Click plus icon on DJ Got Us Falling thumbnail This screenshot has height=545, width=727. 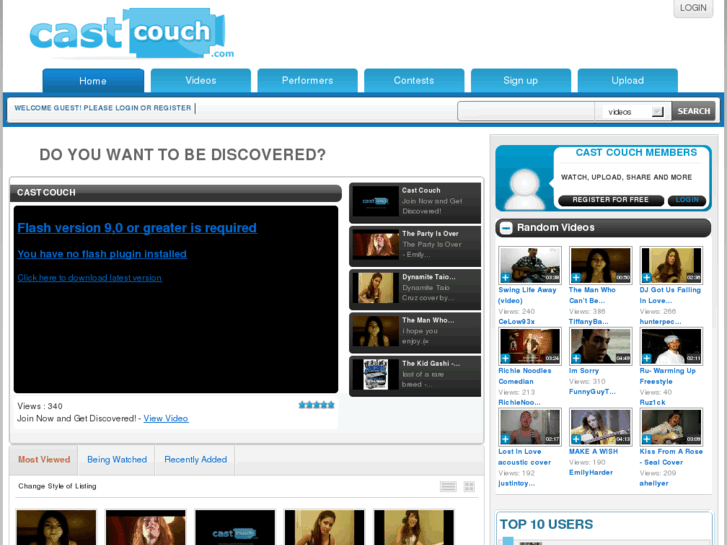[x=646, y=277]
